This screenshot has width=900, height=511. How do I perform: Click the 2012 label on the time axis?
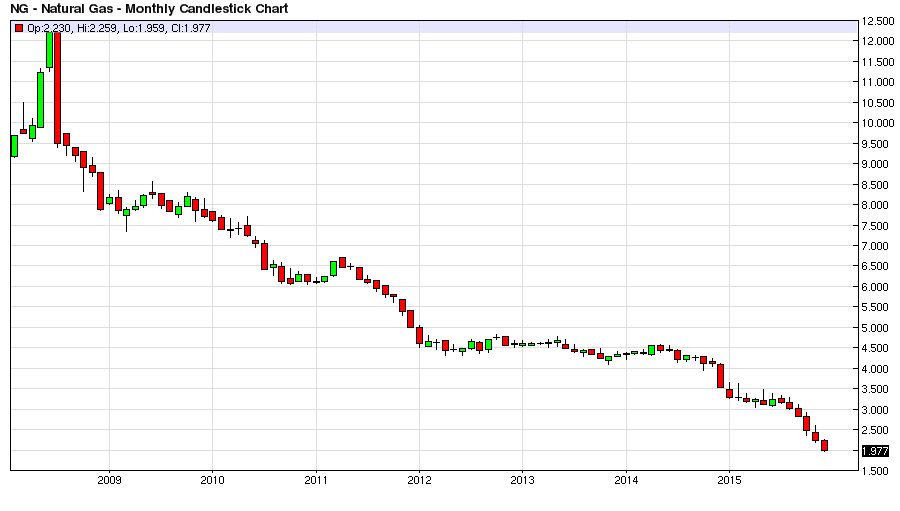pyautogui.click(x=419, y=480)
